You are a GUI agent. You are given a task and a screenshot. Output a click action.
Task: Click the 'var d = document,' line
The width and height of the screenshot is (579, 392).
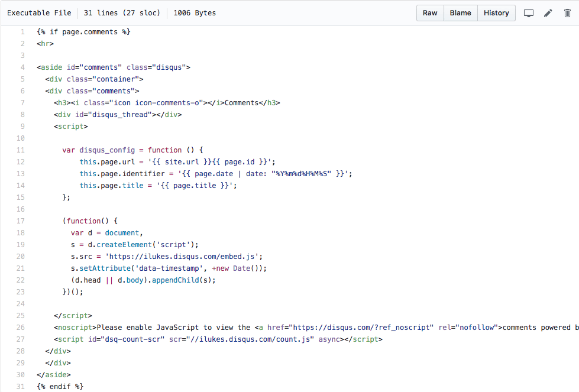click(x=106, y=233)
